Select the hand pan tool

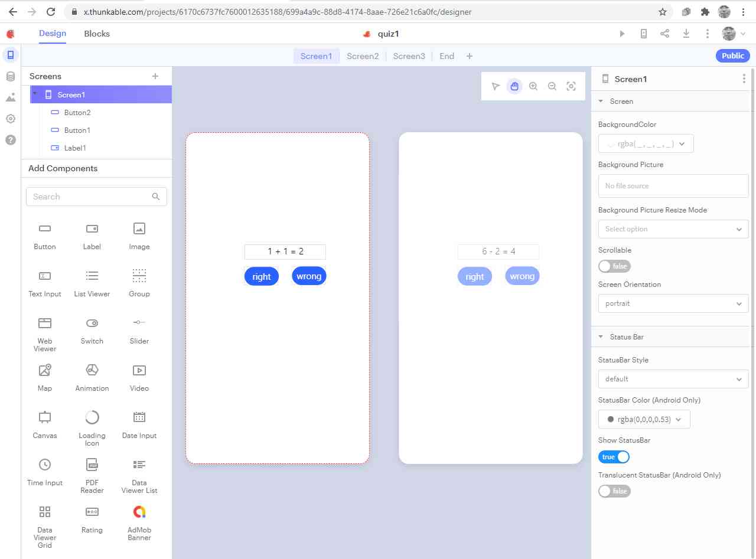[x=514, y=86]
